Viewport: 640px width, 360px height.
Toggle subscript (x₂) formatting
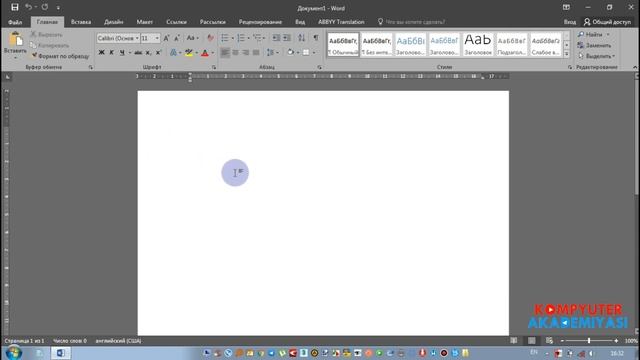[149, 52]
